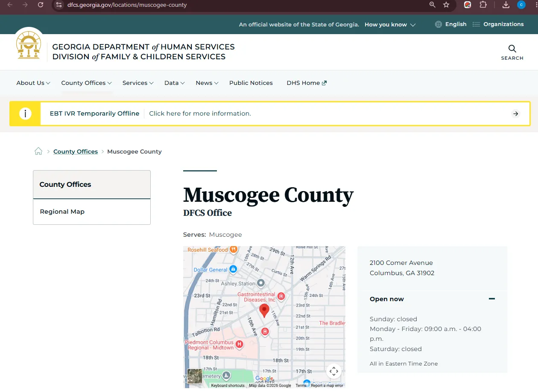
Task: Expand the Services menu
Action: pos(138,83)
